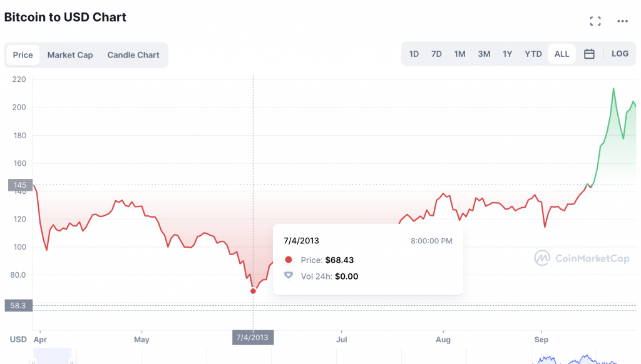Viewport: 641px width, 364px height.
Task: Select the 1M time range
Action: pos(459,54)
